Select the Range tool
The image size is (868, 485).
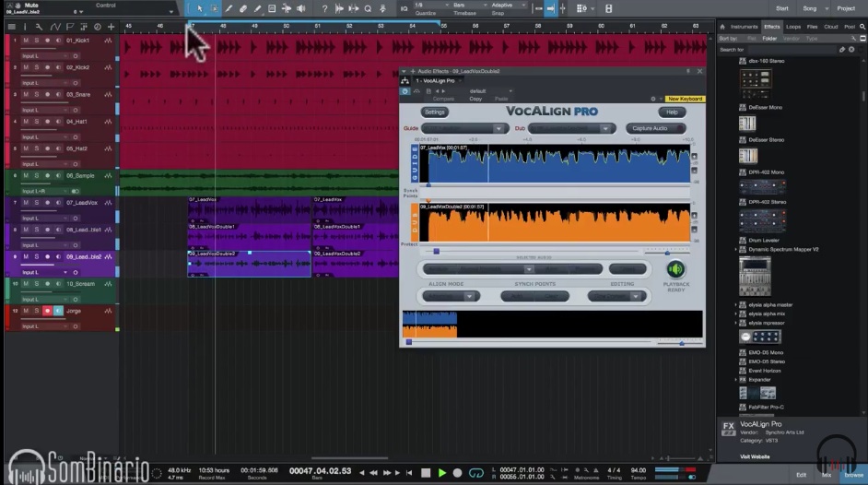[x=214, y=8]
